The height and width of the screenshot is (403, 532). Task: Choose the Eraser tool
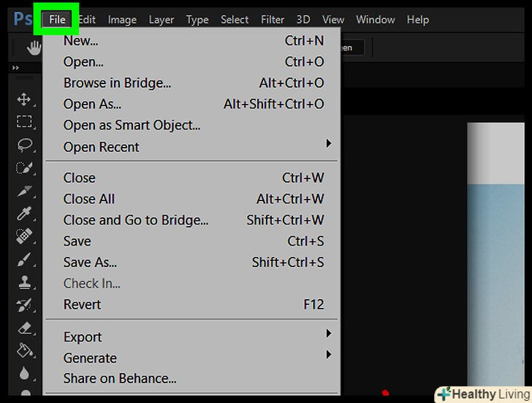(x=24, y=328)
